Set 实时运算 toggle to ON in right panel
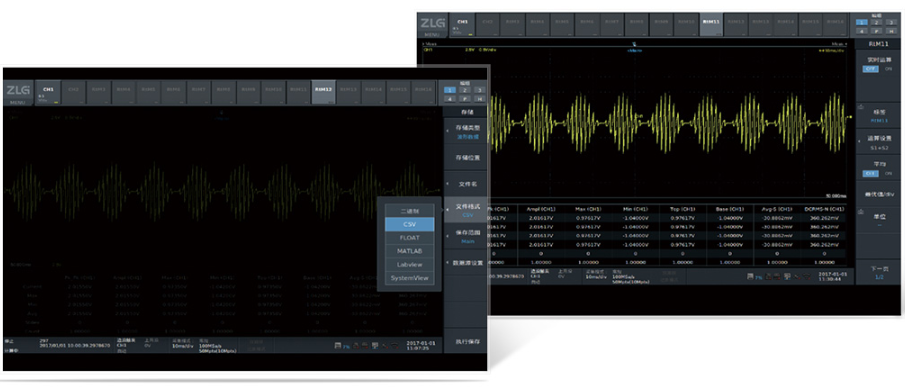Image resolution: width=905 pixels, height=387 pixels. (888, 69)
